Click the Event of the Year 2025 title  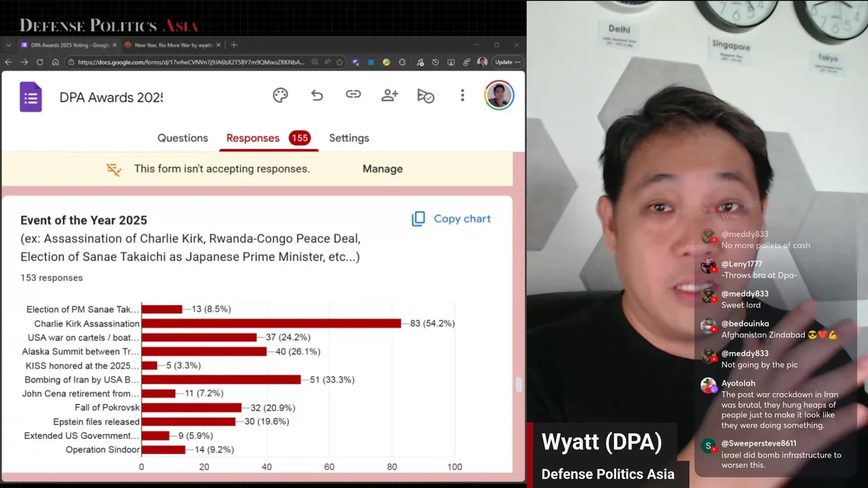[x=83, y=220]
